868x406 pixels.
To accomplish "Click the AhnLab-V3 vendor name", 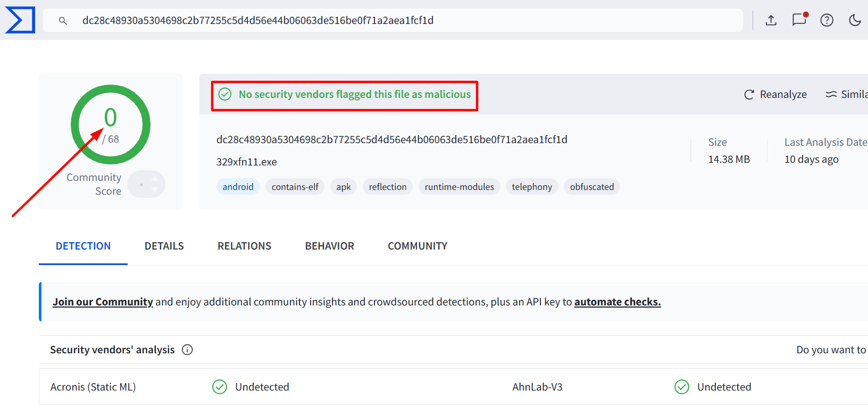I will (x=537, y=387).
